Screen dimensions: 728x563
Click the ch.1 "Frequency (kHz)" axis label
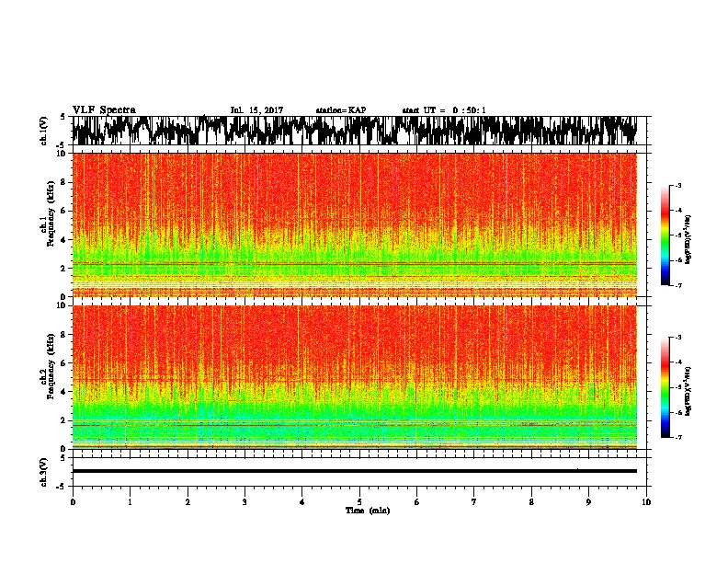click(51, 213)
